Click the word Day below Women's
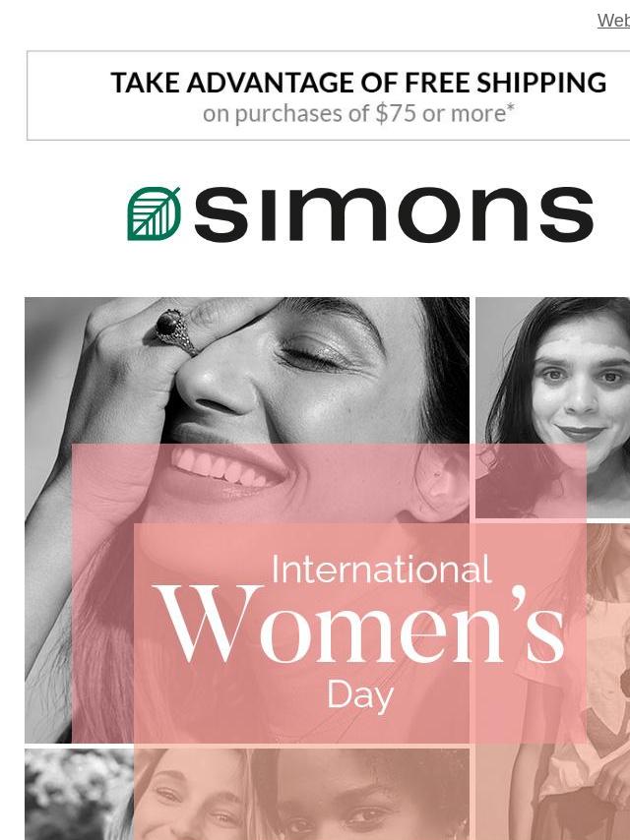630x840 pixels. pos(360,696)
